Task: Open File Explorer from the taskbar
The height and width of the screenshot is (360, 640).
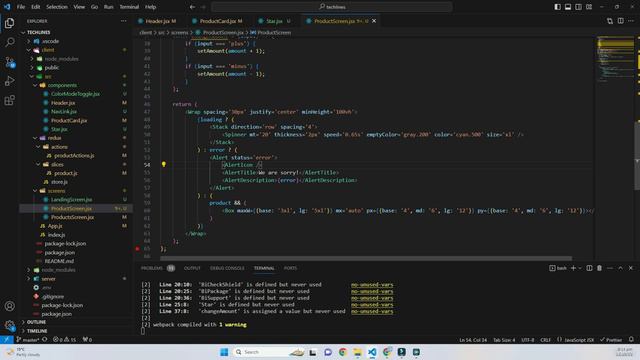Action: [357, 352]
